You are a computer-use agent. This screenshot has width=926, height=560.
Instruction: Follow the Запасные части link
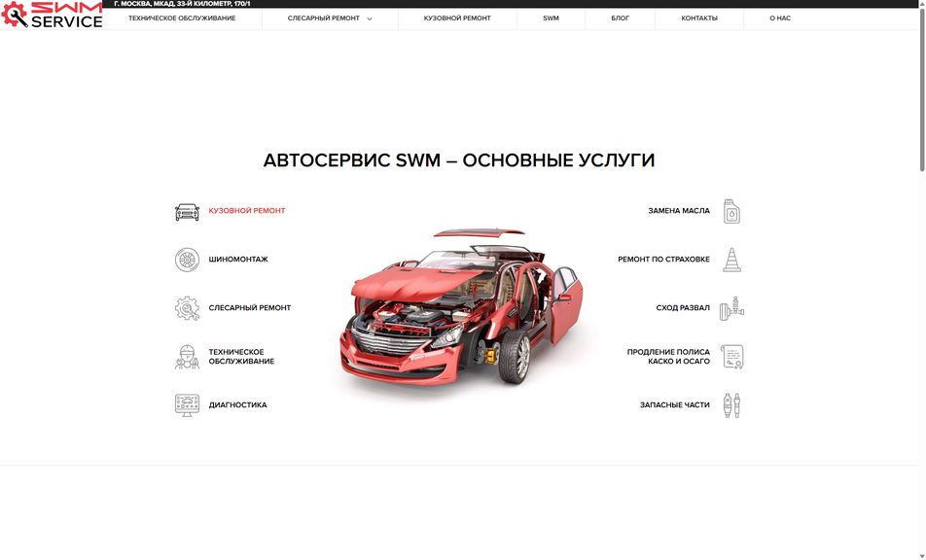pos(675,404)
